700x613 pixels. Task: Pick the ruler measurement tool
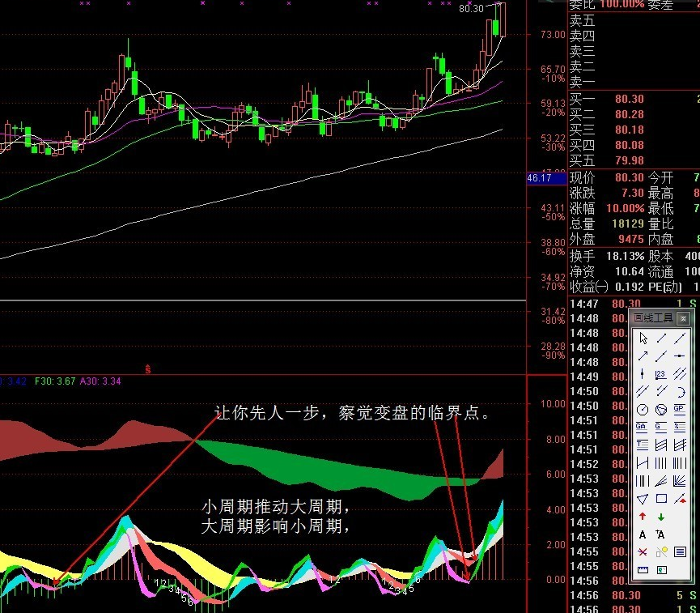643,570
